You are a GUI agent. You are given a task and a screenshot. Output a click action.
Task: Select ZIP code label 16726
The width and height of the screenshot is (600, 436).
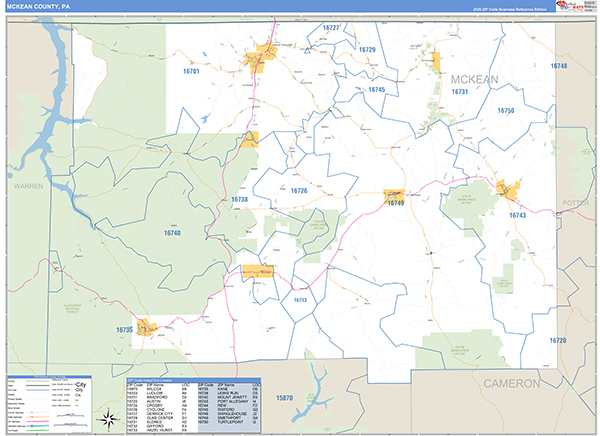pyautogui.click(x=298, y=190)
